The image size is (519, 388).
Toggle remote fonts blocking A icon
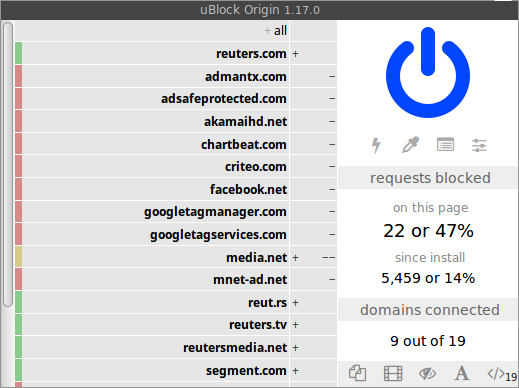[462, 373]
